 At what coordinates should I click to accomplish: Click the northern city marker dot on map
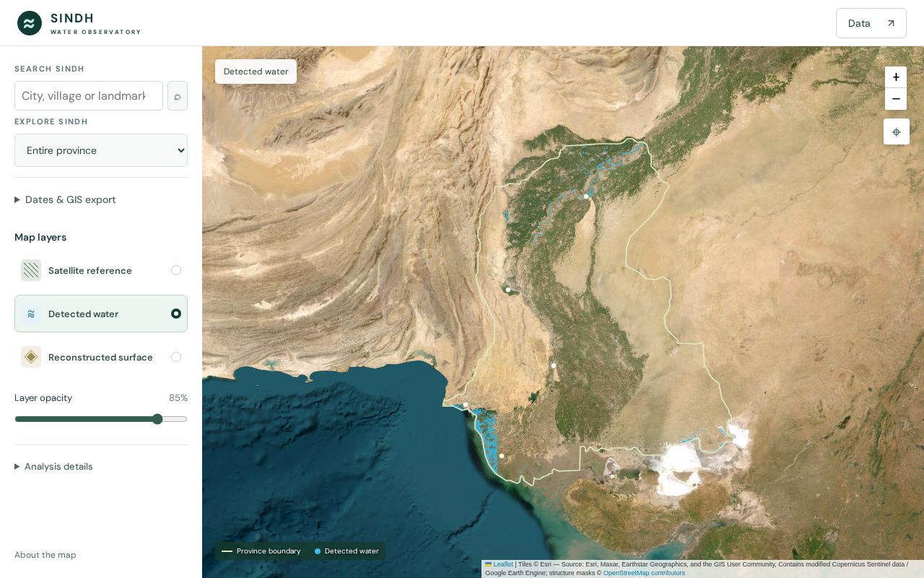(586, 196)
